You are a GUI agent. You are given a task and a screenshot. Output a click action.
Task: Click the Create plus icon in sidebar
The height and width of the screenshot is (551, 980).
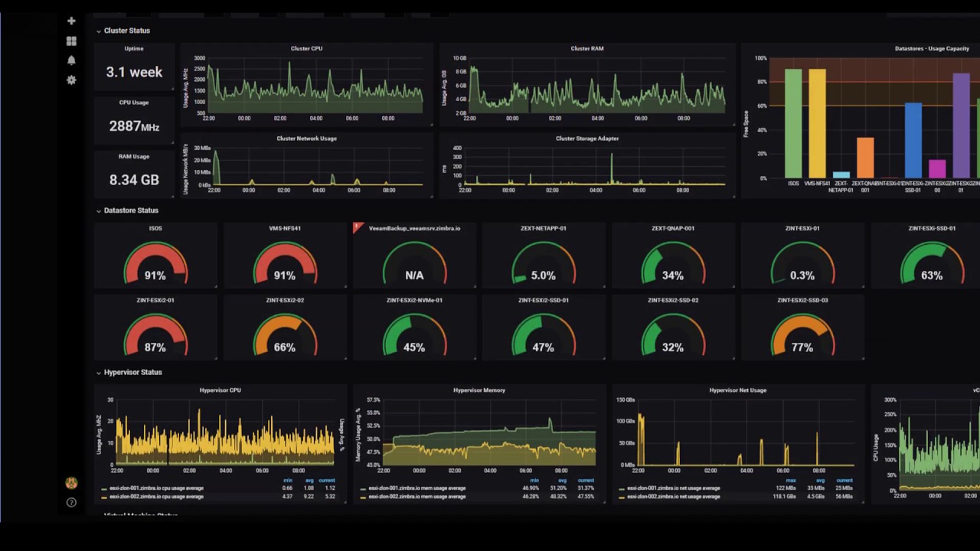[71, 21]
